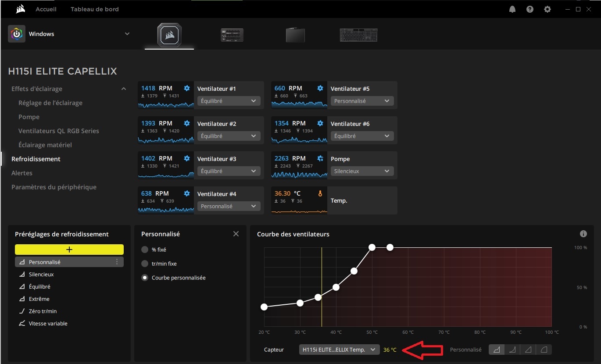Open the help question mark icon
This screenshot has height=364, width=601.
[530, 9]
